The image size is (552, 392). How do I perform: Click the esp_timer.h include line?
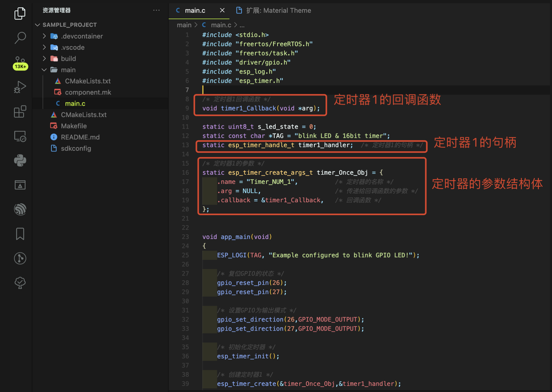[243, 81]
